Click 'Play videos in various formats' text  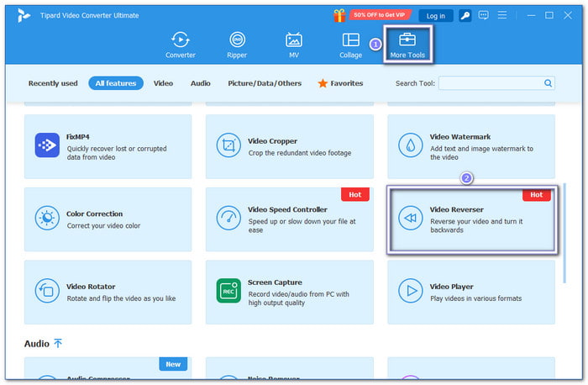click(x=476, y=298)
